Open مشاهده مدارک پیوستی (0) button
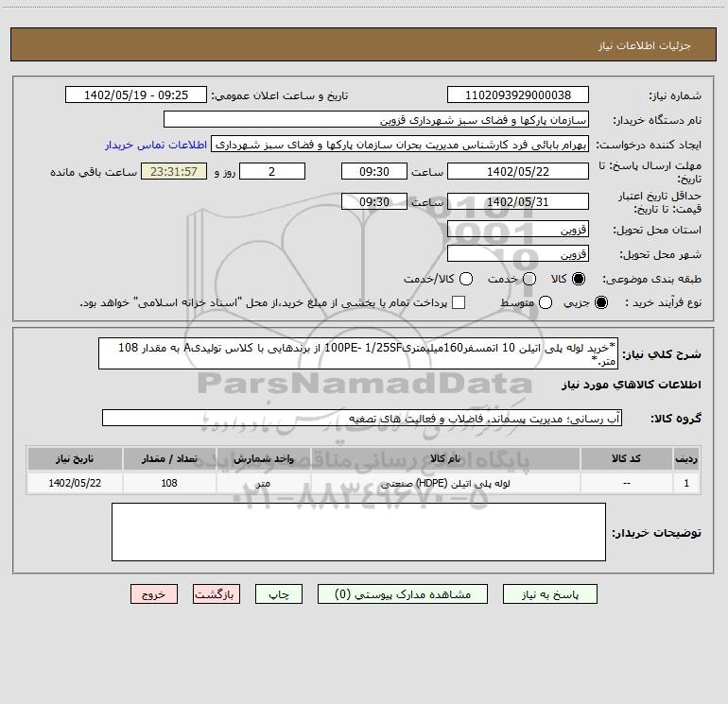This screenshot has width=728, height=704. [x=403, y=594]
